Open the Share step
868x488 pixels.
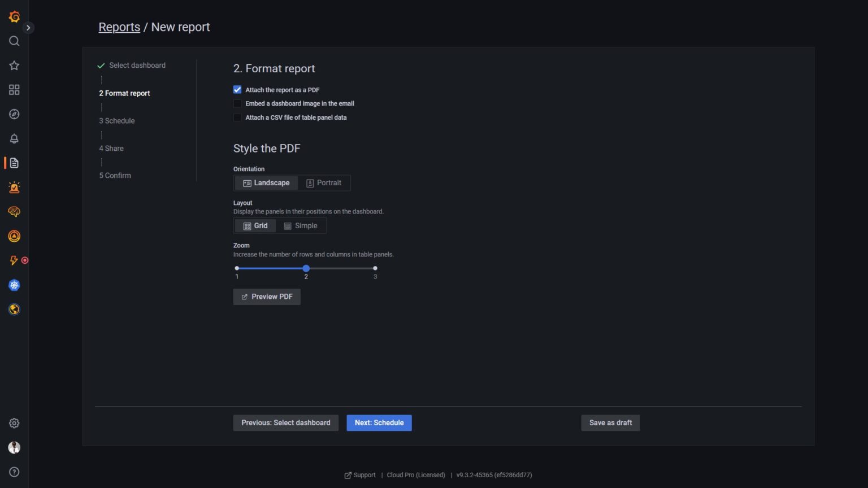point(111,148)
